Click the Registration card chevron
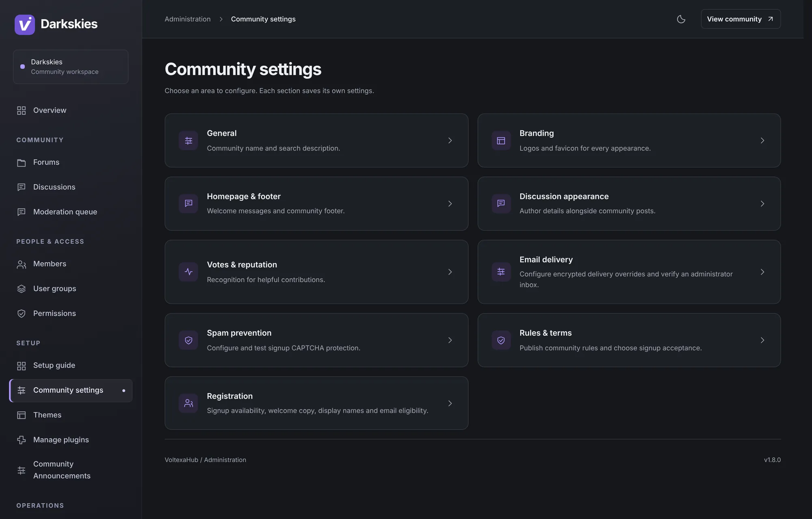 coord(450,403)
